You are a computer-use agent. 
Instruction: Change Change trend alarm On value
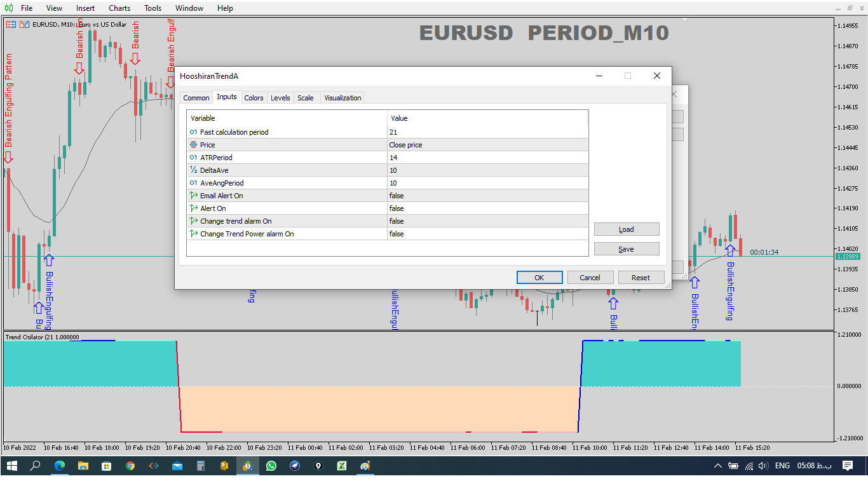(487, 221)
